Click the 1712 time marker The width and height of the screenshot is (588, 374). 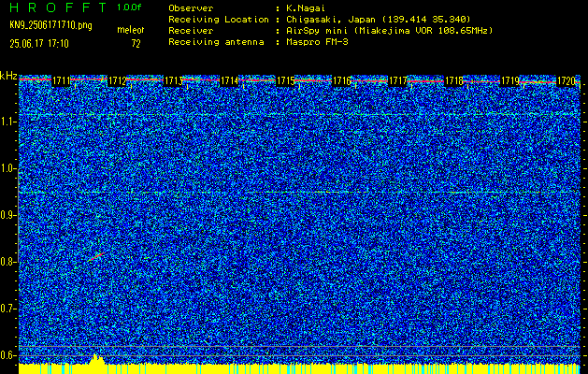[117, 80]
